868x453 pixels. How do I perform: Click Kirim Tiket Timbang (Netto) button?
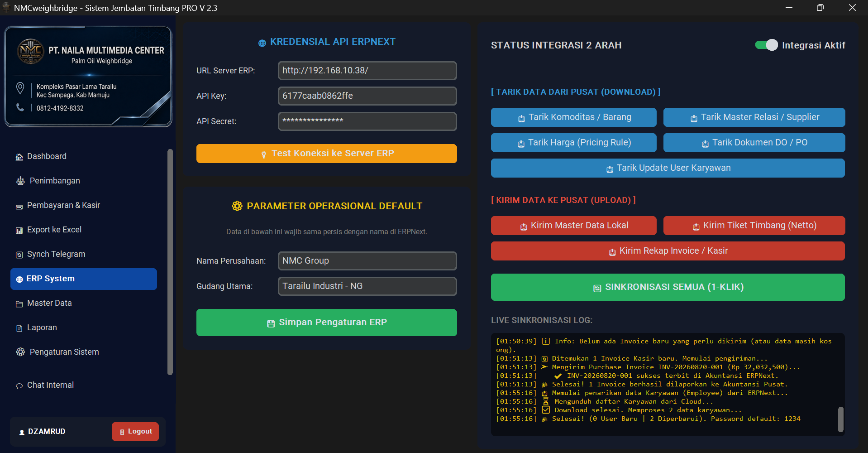[x=754, y=226]
